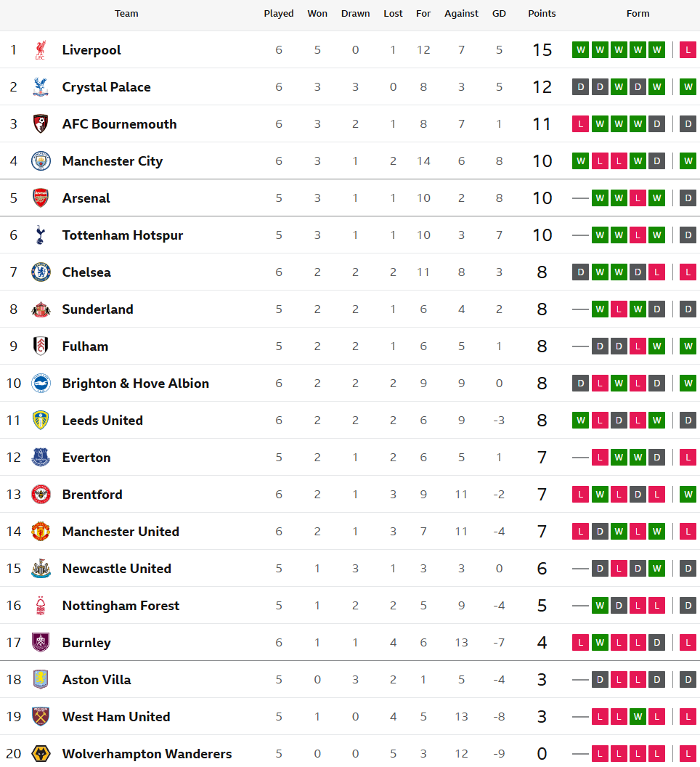Click the Form column header
This screenshot has height=767, width=700.
click(638, 14)
